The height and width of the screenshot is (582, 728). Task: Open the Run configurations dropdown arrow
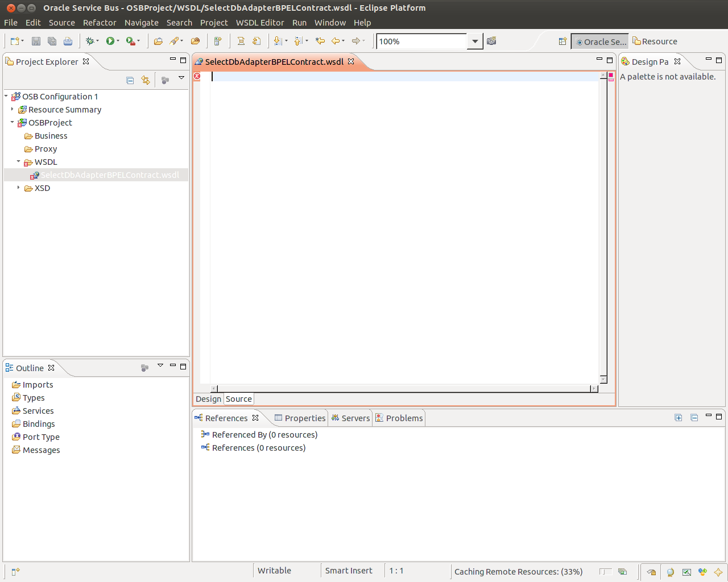pyautogui.click(x=118, y=41)
